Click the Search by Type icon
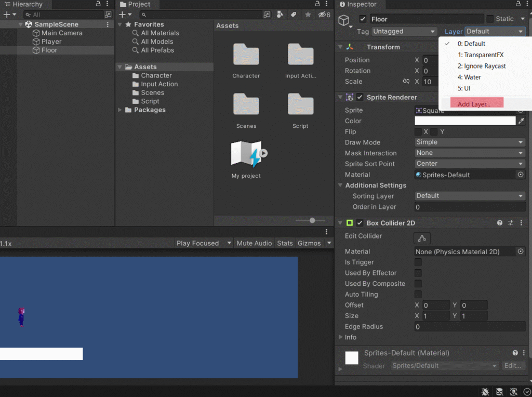The width and height of the screenshot is (532, 397). pos(280,15)
